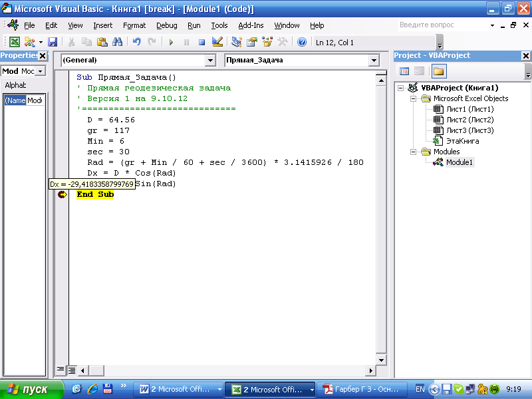Click the horizontal scroll right arrow
Viewport: 532px width, 399px height.
click(371, 370)
